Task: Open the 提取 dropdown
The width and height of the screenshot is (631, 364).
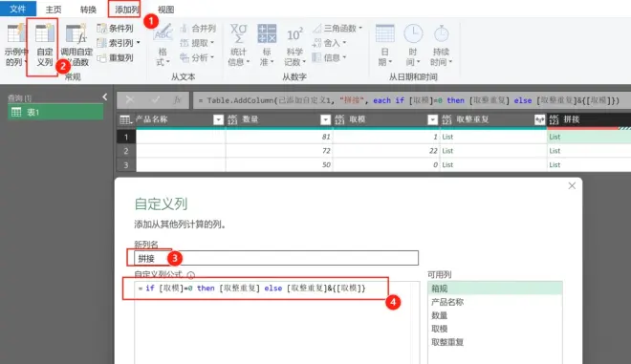Action: click(197, 43)
